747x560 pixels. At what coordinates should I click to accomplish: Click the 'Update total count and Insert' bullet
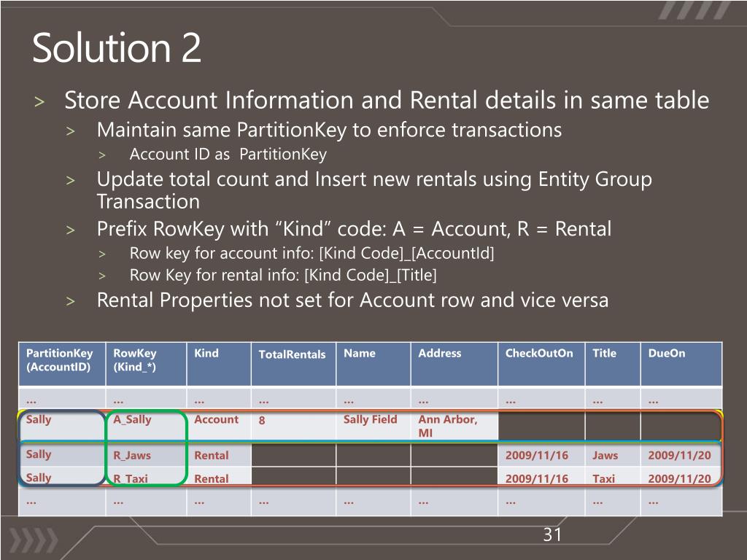(x=374, y=190)
